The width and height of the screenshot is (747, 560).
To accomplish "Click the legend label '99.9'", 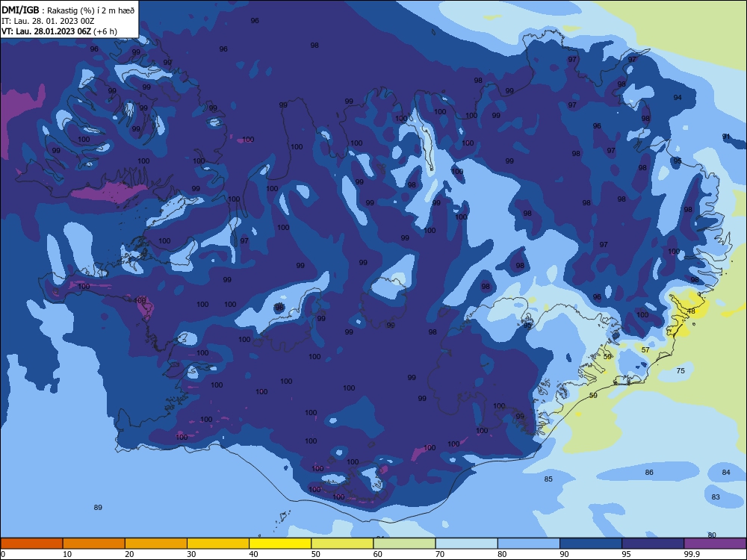I will [692, 554].
